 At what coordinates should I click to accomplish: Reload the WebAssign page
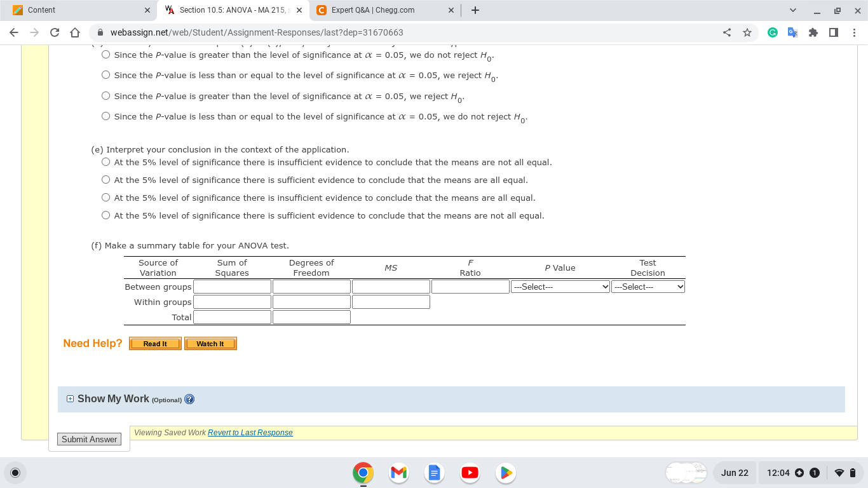(55, 32)
